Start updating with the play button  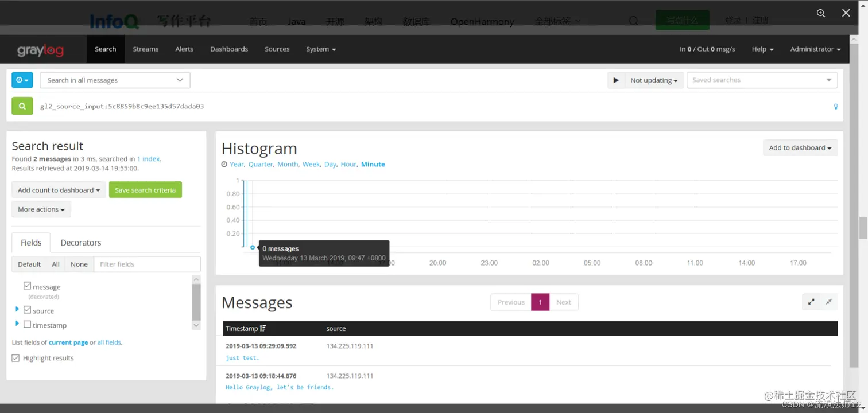616,80
